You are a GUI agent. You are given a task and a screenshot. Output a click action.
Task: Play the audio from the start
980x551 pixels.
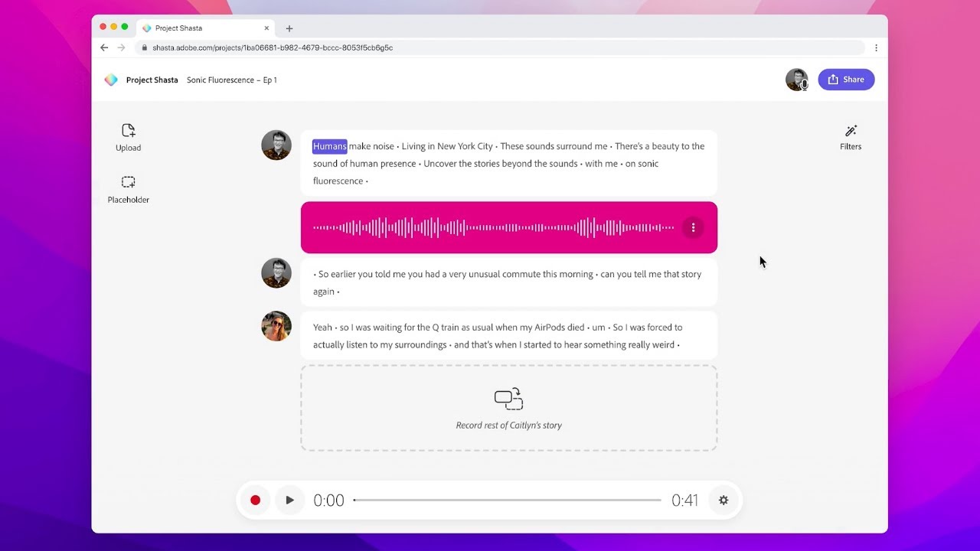coord(289,500)
